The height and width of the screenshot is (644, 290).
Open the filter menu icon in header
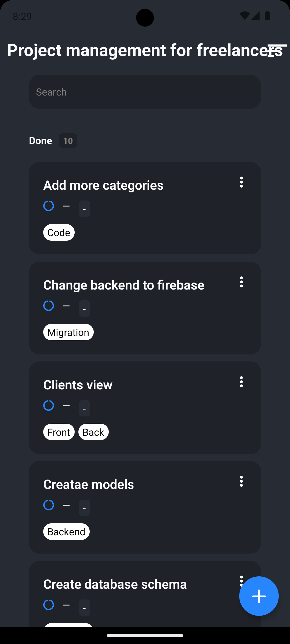tap(277, 50)
